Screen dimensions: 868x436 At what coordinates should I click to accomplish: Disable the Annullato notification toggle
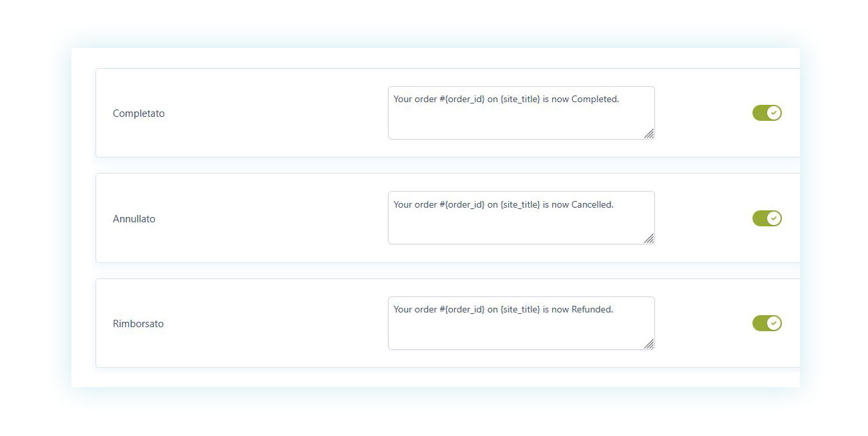(x=767, y=218)
